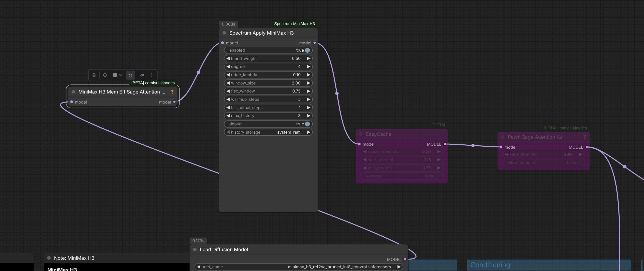Increase flex_window with its right arrow
Viewport: 644px width, 271px height.
click(x=309, y=91)
